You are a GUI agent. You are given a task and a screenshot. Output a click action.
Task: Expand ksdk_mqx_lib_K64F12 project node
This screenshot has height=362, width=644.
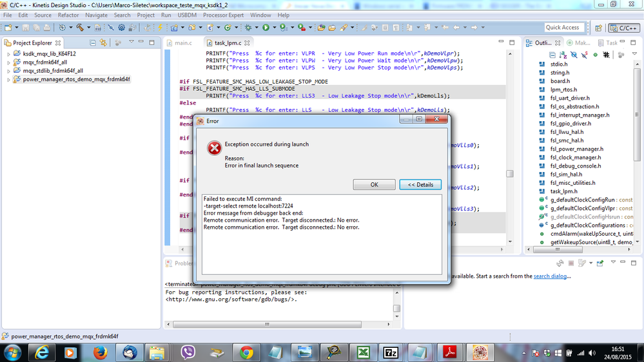coord(8,53)
